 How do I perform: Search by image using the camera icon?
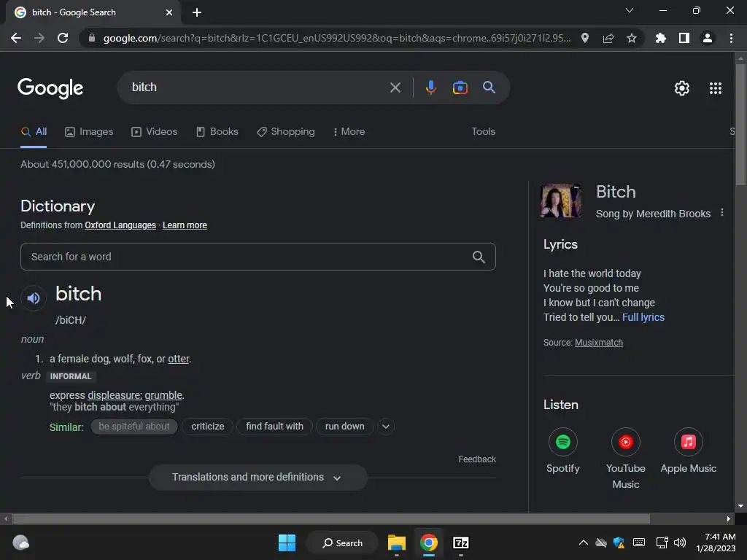tap(460, 87)
